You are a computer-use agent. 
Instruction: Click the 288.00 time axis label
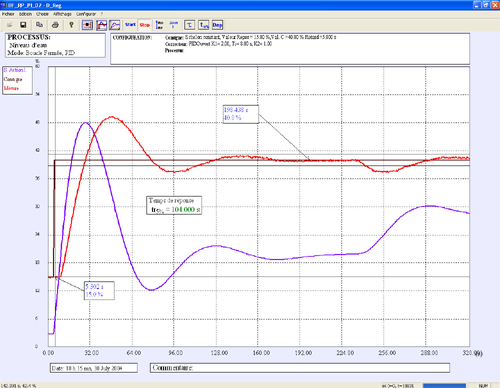click(x=429, y=353)
